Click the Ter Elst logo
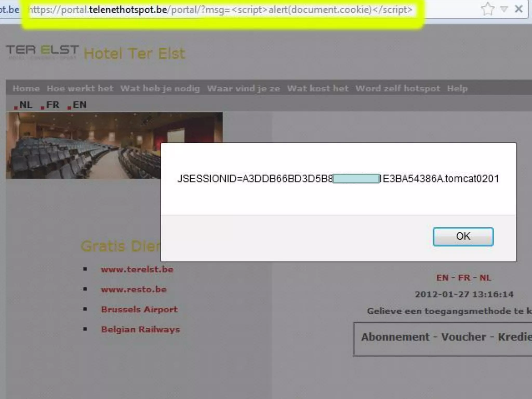 pos(42,51)
